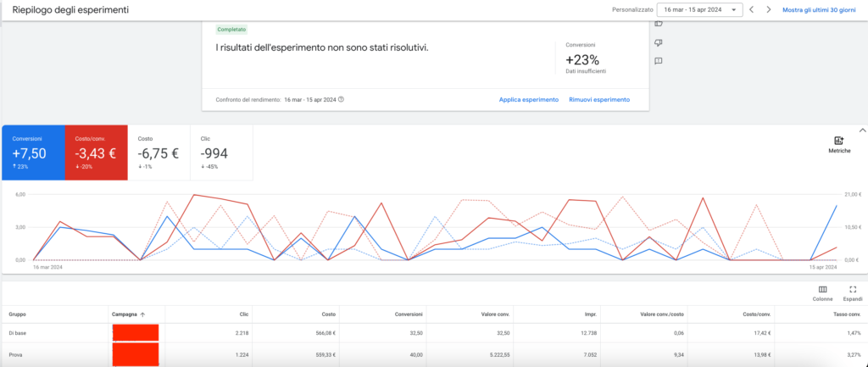
Task: Sort by the Conversioni column header
Action: [x=409, y=314]
